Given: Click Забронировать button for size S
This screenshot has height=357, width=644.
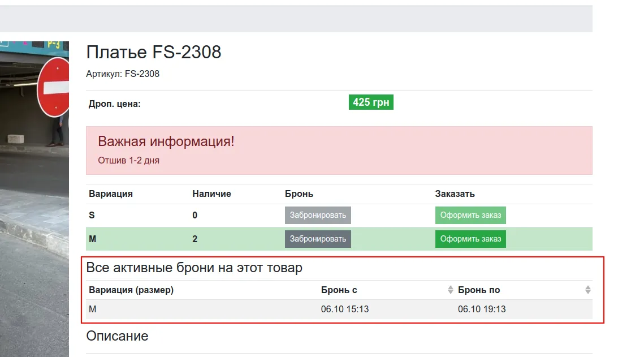Looking at the screenshot, I should pos(318,215).
